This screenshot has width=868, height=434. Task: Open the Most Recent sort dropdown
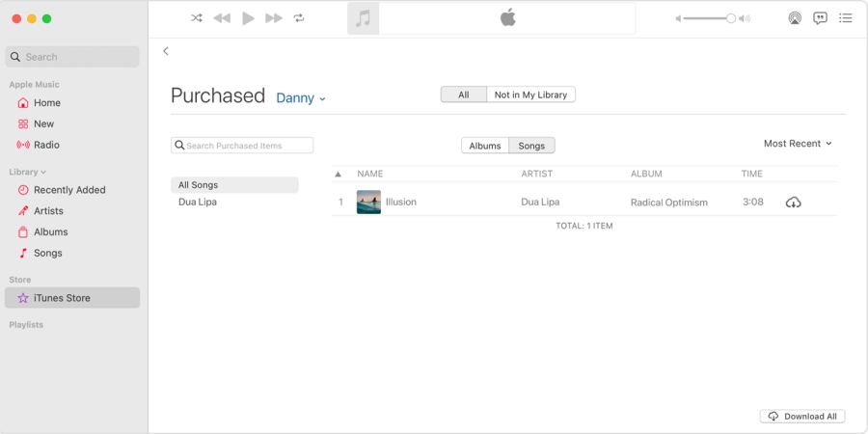click(x=798, y=144)
